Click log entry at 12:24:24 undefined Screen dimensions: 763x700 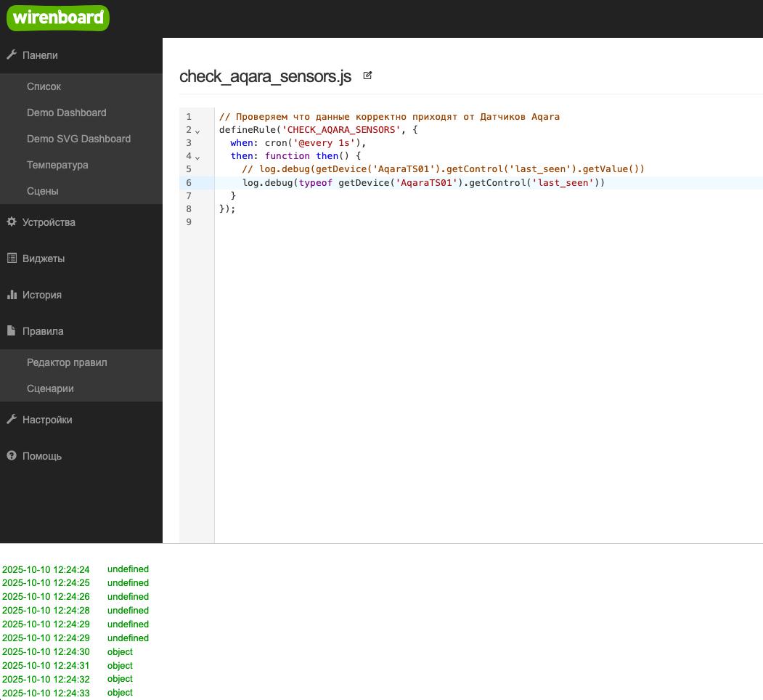click(x=76, y=569)
